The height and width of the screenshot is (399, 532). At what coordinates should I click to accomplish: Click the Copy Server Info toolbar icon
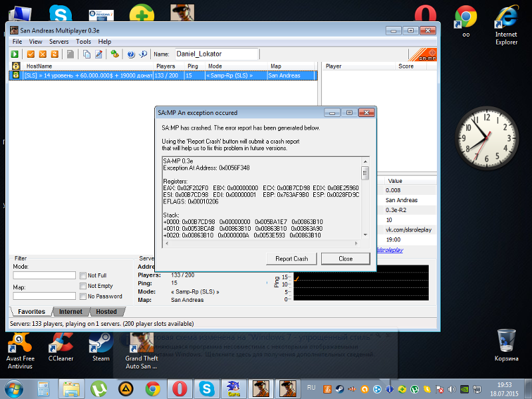point(86,55)
